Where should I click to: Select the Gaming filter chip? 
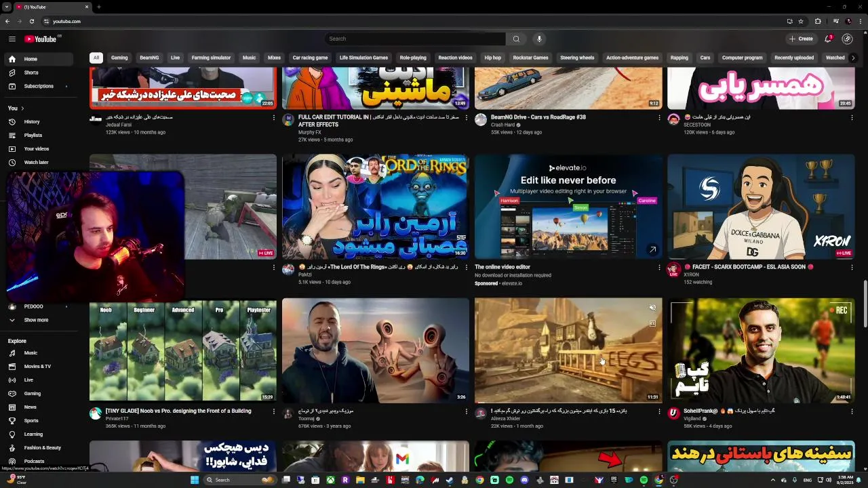[x=119, y=58]
